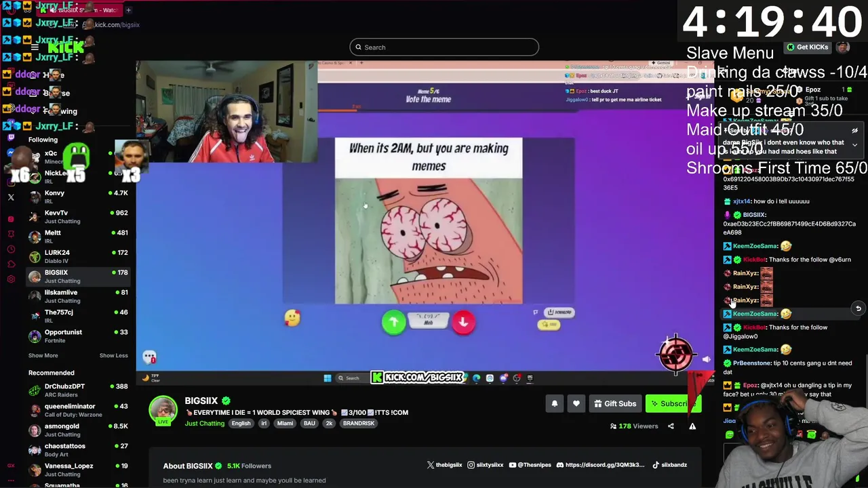Select the Meh vote button

pyautogui.click(x=429, y=321)
